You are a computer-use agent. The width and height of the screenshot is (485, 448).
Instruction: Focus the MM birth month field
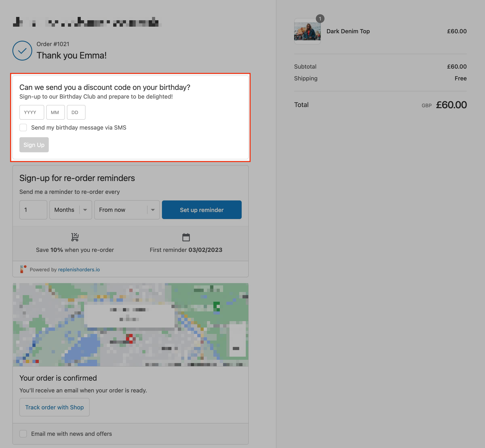55,112
